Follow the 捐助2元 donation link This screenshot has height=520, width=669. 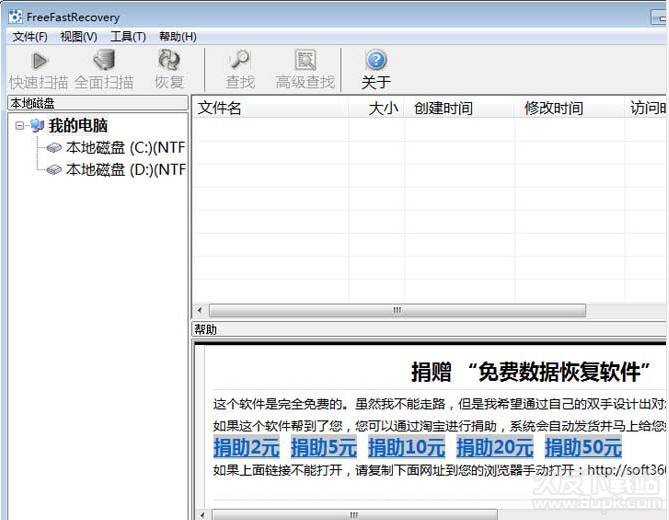point(246,447)
